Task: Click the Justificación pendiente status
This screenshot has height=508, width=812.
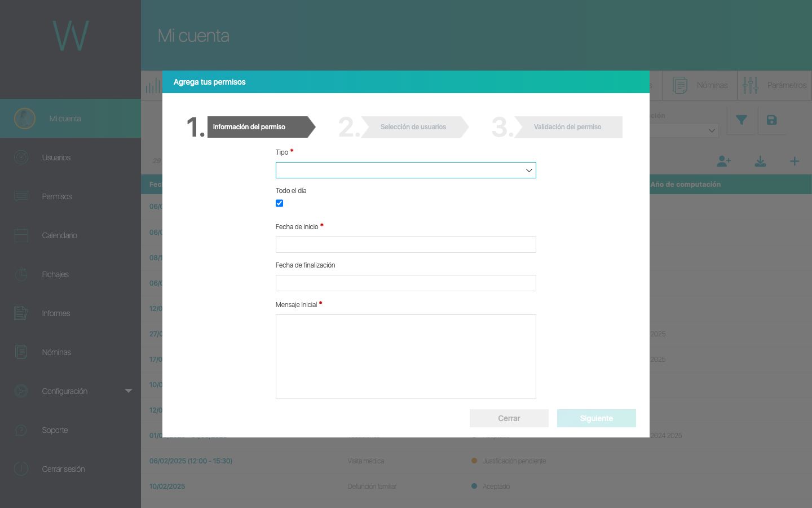Action: [x=514, y=461]
